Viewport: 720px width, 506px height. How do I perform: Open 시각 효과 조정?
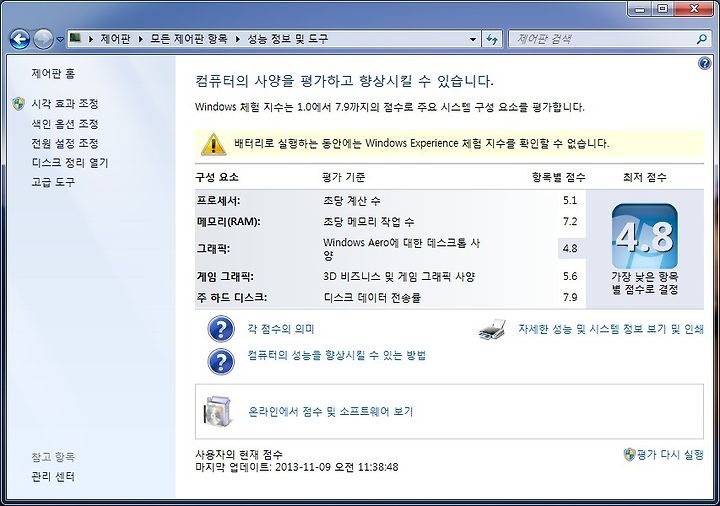(x=65, y=104)
